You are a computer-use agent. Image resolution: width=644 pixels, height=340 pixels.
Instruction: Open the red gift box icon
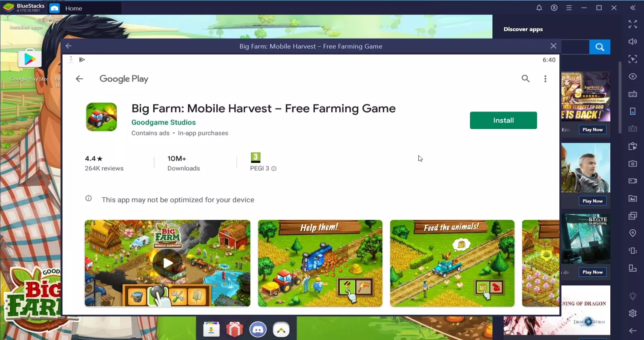pyautogui.click(x=235, y=330)
